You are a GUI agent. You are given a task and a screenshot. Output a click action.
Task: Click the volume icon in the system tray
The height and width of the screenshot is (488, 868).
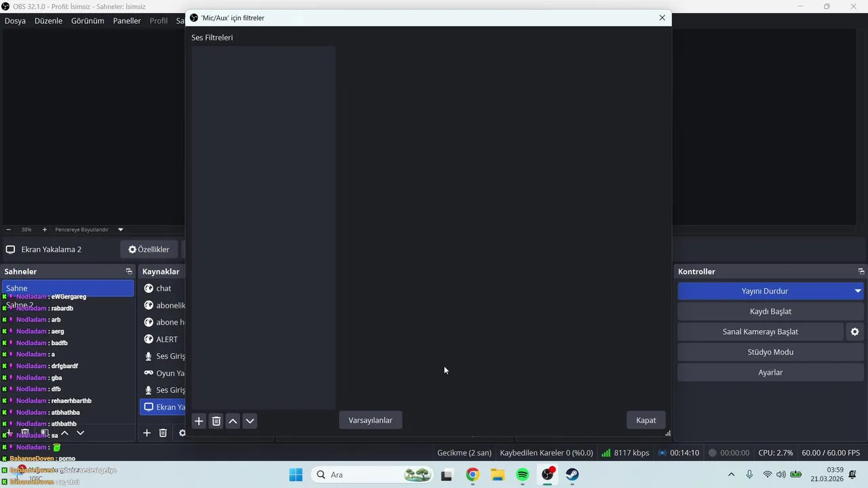(x=781, y=474)
